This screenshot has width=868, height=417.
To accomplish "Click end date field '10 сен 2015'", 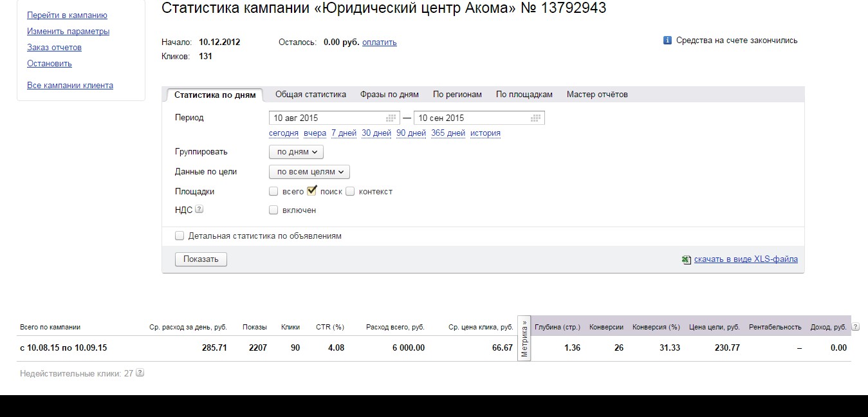I will (x=479, y=118).
